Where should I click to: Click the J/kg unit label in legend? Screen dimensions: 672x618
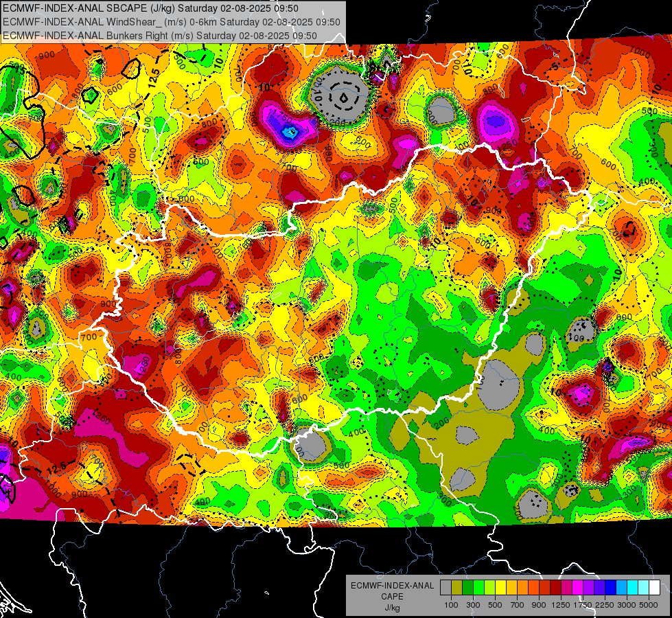tap(392, 608)
